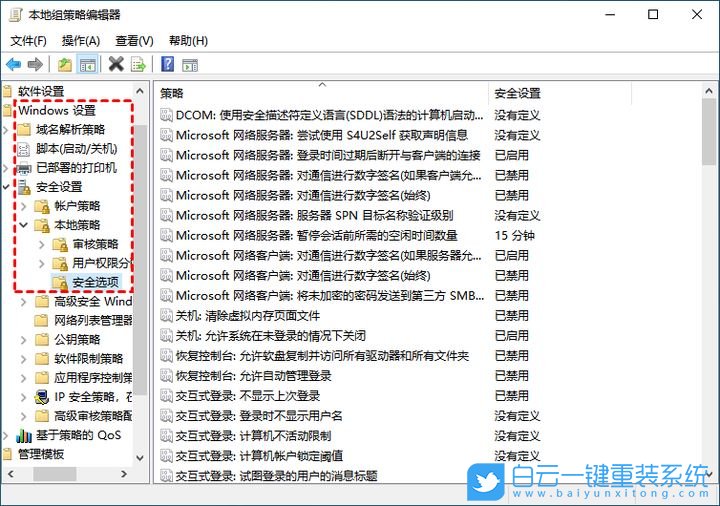Select the 软件设置 tree item

click(x=40, y=91)
